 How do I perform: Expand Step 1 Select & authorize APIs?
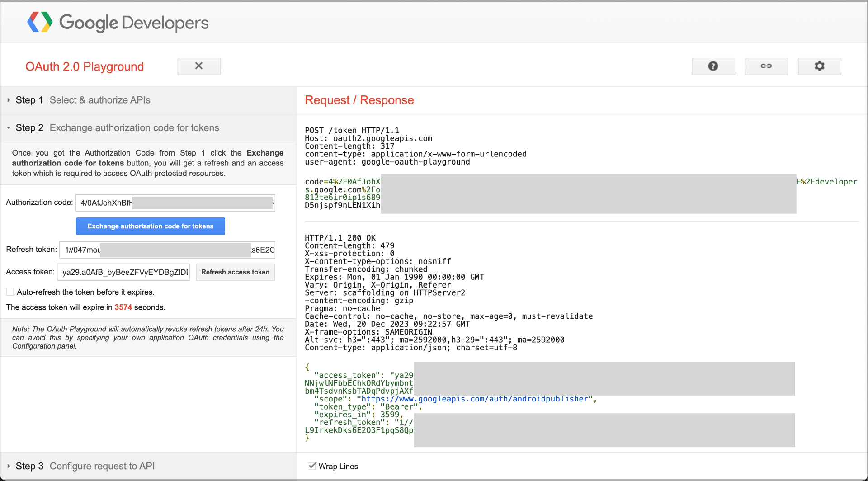click(148, 100)
